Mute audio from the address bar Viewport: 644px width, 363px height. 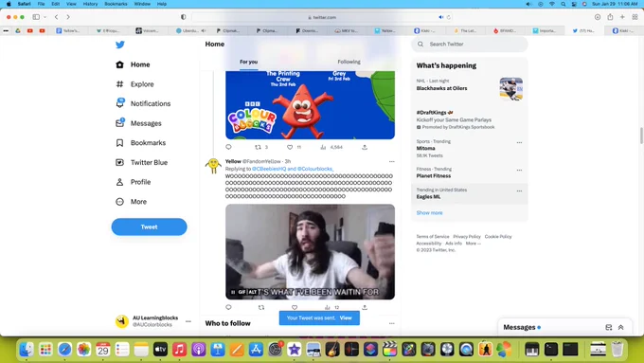[x=441, y=17]
